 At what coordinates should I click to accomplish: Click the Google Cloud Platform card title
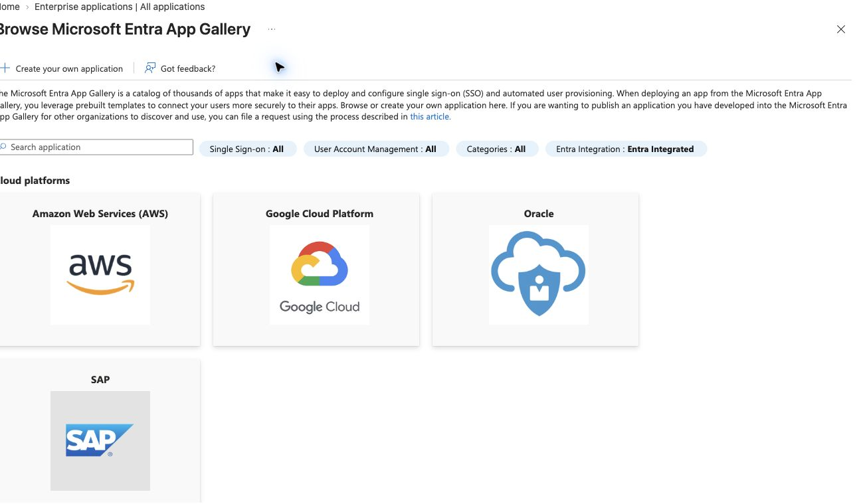(320, 214)
